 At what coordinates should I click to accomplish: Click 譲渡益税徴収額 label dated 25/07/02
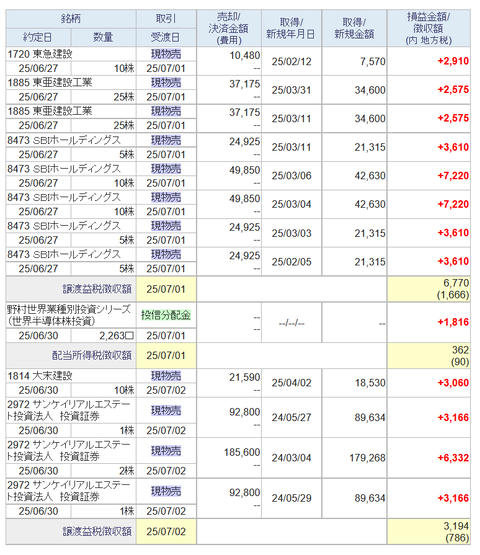click(x=97, y=532)
